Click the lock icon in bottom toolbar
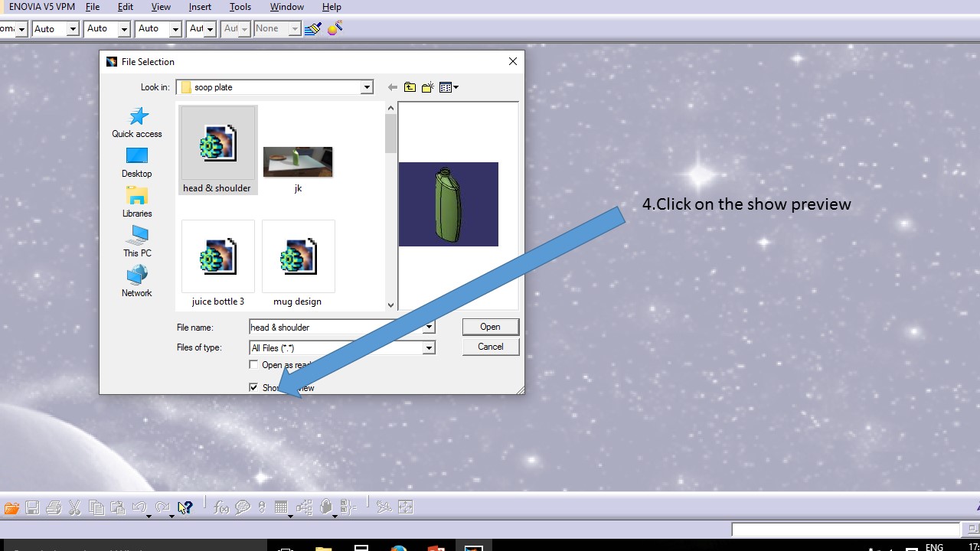The image size is (980, 551). (x=326, y=507)
